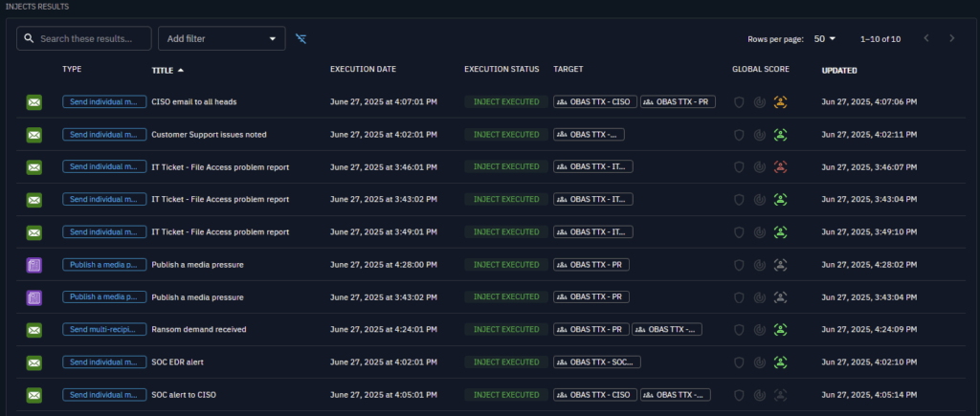This screenshot has height=416, width=980.
Task: Click red human response icon for 3:46:01 PM IT Ticket
Action: pyautogui.click(x=780, y=167)
